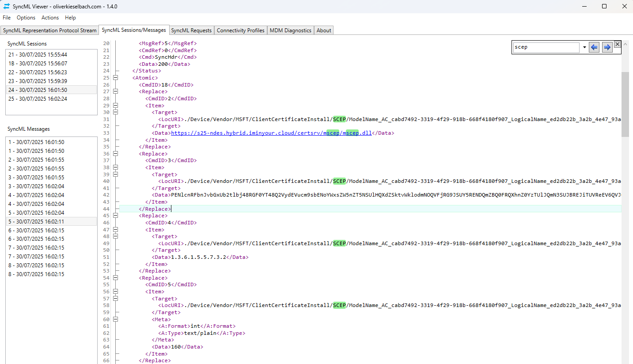Click the find next arrow in search box
This screenshot has height=364, width=633.
click(x=607, y=47)
